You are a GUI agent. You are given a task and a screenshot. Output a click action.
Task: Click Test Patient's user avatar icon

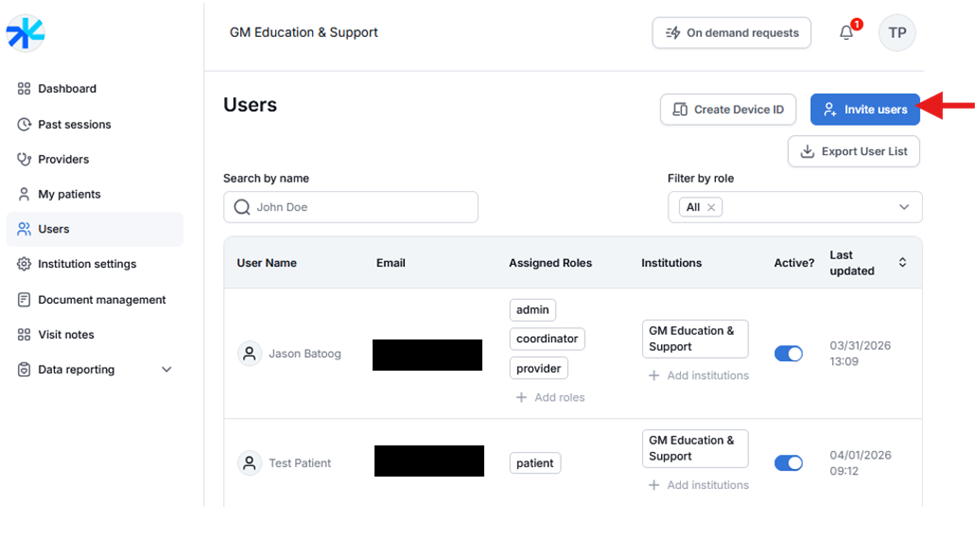(x=249, y=463)
